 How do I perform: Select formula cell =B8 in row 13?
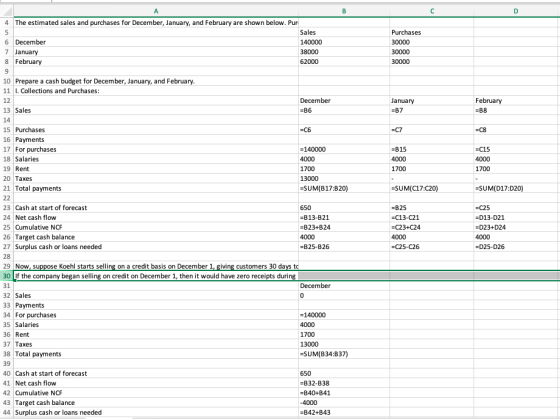click(x=516, y=110)
